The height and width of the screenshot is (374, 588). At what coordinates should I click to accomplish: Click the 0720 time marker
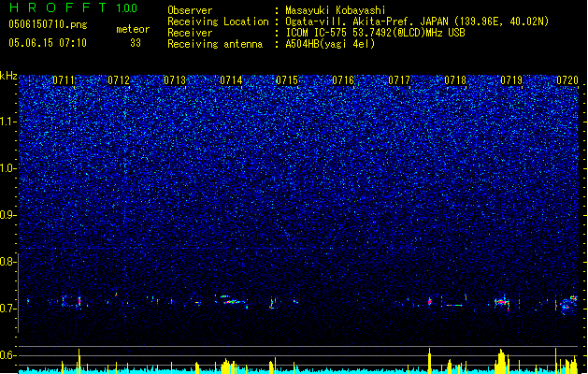(567, 80)
